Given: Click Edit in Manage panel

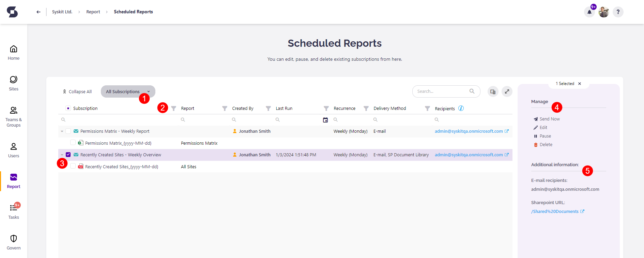Looking at the screenshot, I should point(540,127).
